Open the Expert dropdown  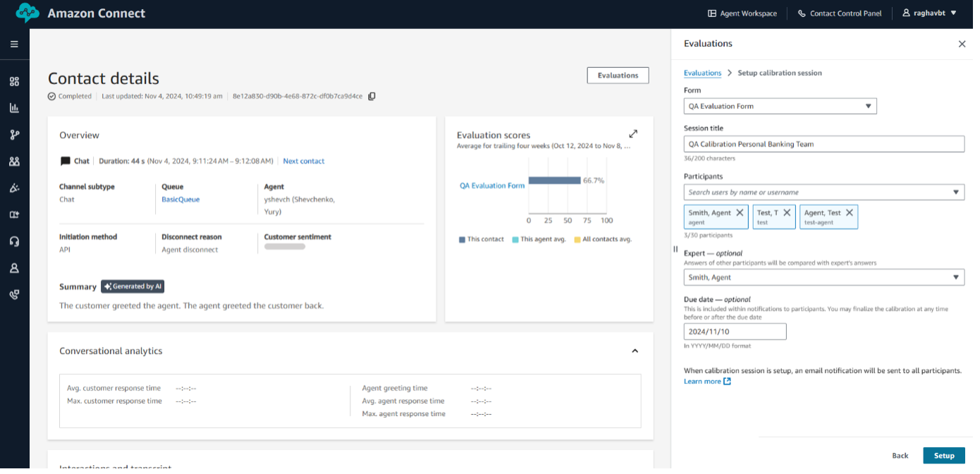(823, 278)
